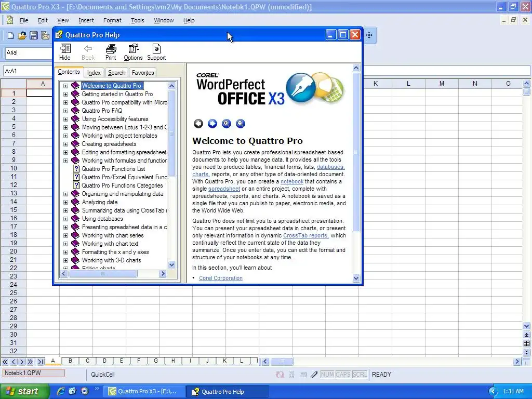Expand the Working with 3-D charts book
This screenshot has height=399, width=532.
pos(66,261)
